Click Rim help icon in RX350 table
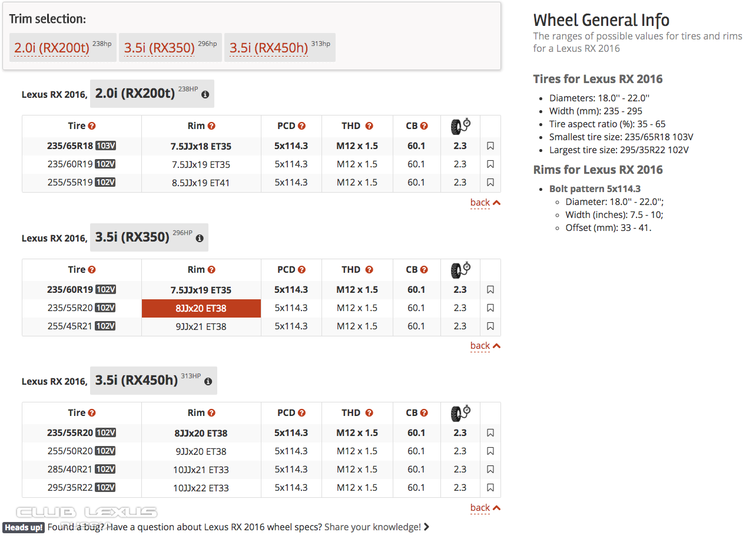756x545 pixels. (211, 270)
